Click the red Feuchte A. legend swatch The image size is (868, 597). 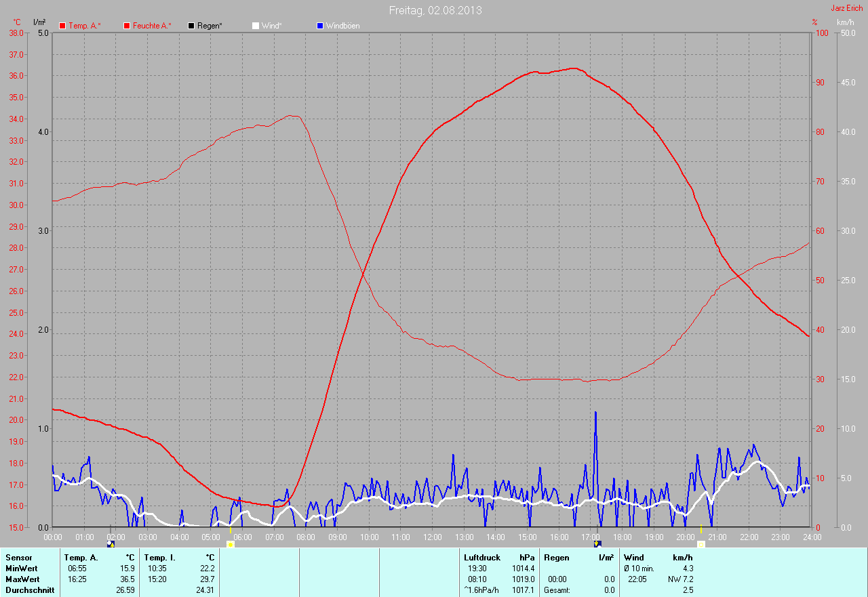(127, 26)
